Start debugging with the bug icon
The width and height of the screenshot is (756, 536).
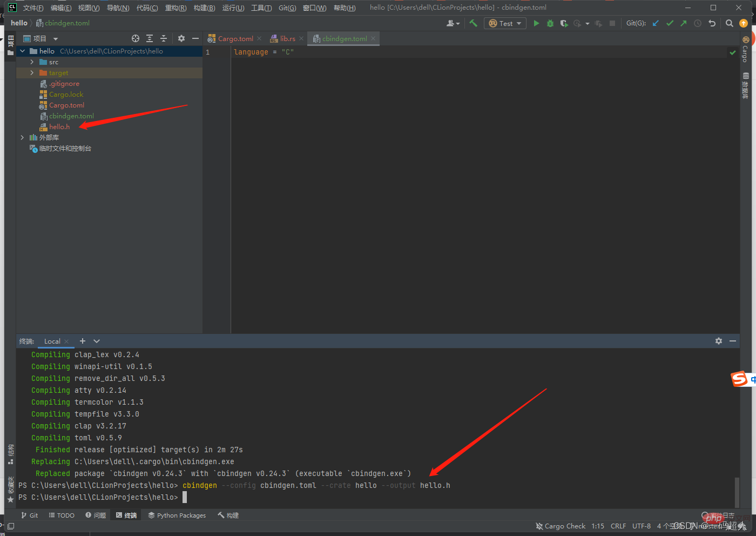tap(550, 23)
